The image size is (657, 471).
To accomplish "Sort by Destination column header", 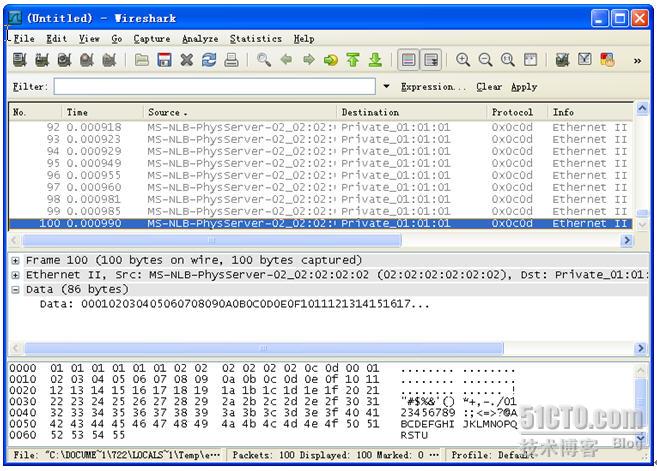I will [412, 112].
